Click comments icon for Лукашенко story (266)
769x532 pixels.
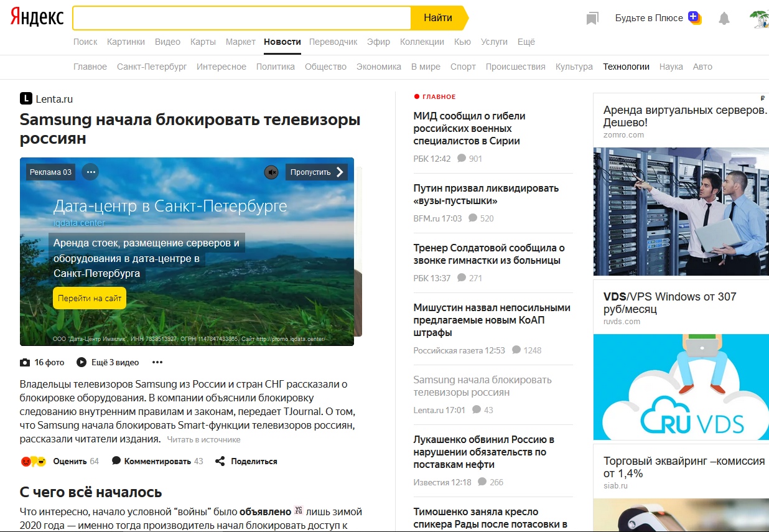(483, 482)
